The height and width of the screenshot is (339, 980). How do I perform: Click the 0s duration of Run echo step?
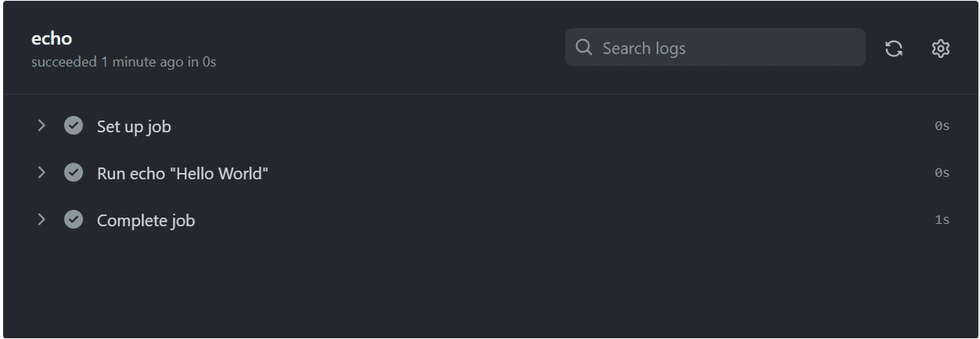point(942,173)
